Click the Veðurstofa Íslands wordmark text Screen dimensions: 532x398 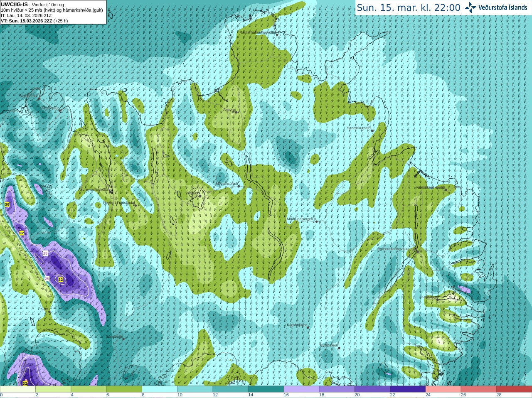503,7
